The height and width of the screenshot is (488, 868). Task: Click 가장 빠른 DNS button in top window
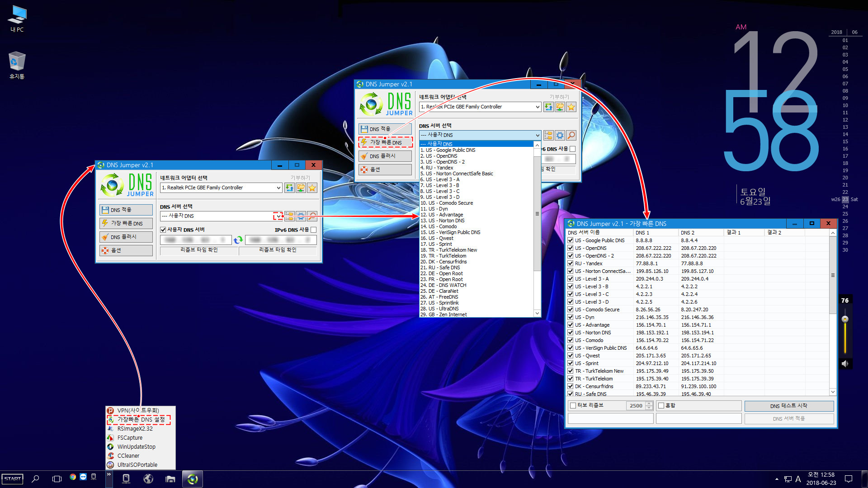tap(386, 142)
